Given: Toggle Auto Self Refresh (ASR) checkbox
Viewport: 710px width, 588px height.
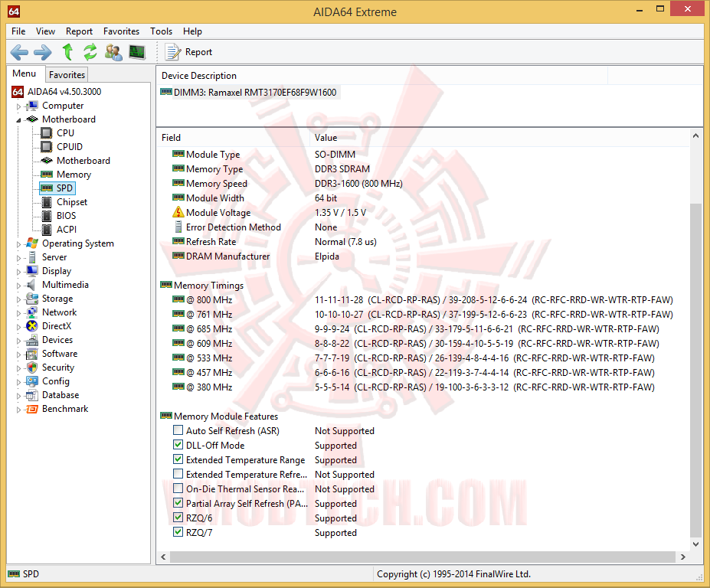Looking at the screenshot, I should 178,430.
